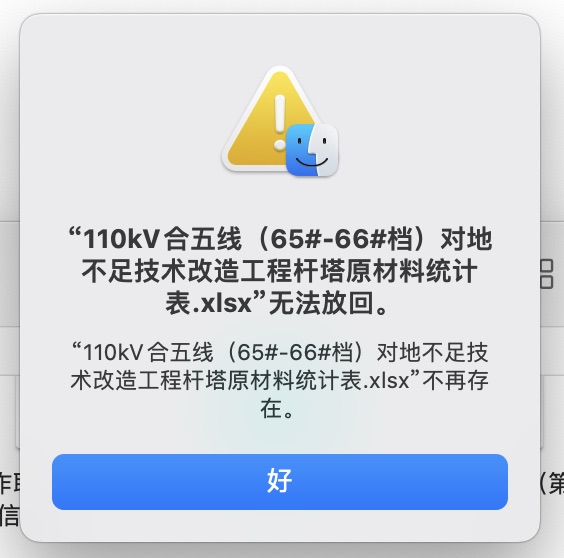Click the partially hidden grid view icon behind dialog

[546, 274]
